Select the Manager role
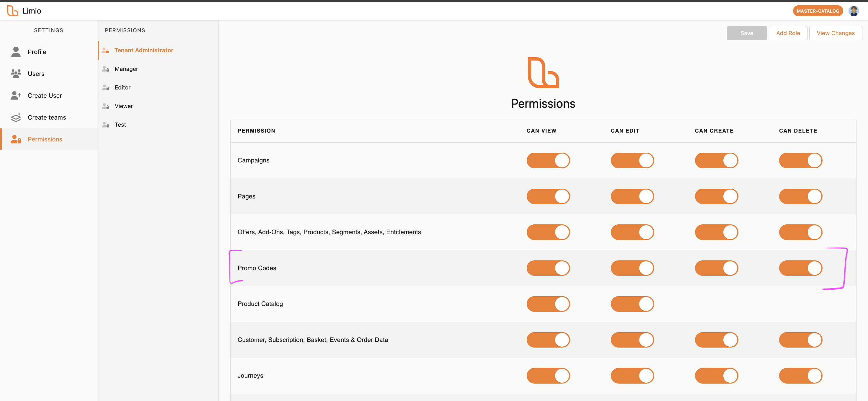The height and width of the screenshot is (401, 868). (158, 69)
